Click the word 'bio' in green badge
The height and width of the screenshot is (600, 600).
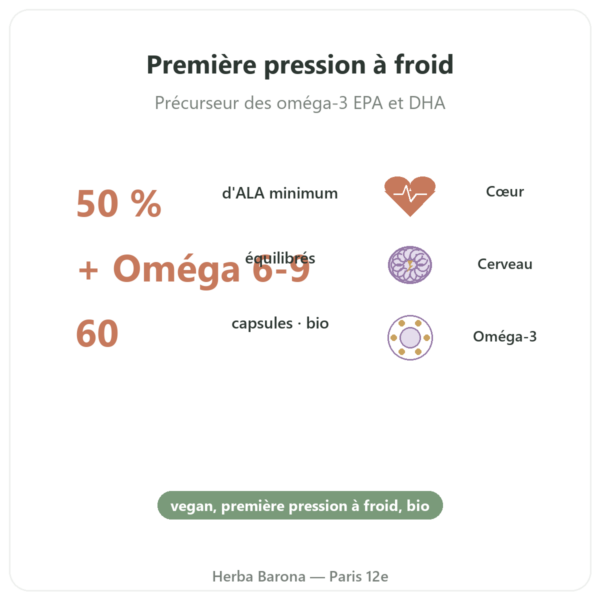418,506
